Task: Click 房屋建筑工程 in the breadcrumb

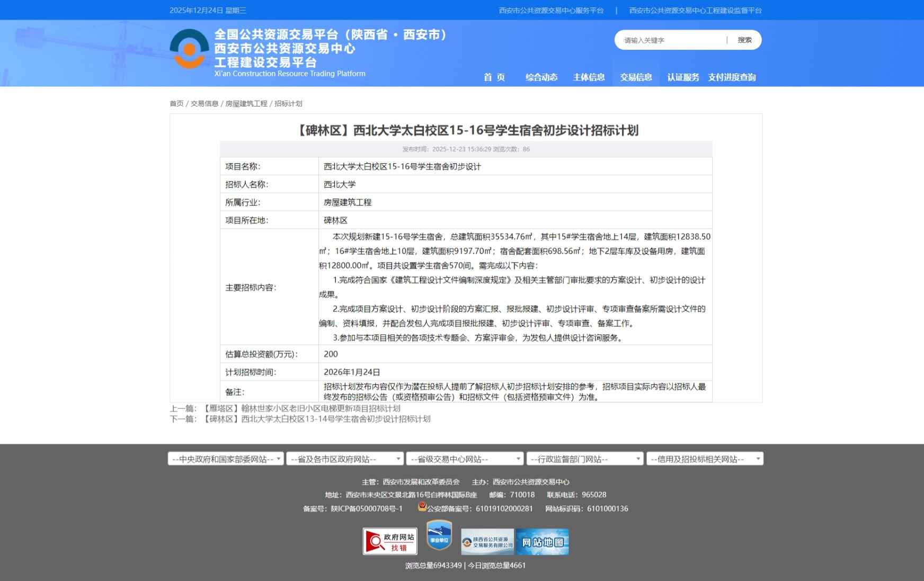Action: [246, 104]
